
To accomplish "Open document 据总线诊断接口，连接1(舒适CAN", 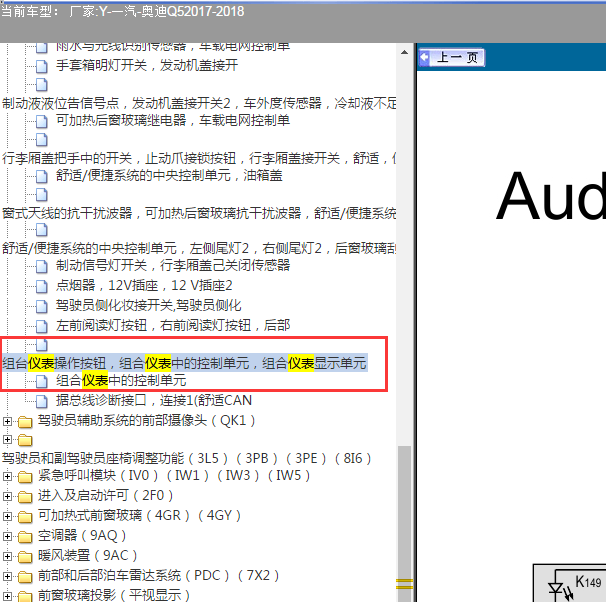I will [x=154, y=400].
